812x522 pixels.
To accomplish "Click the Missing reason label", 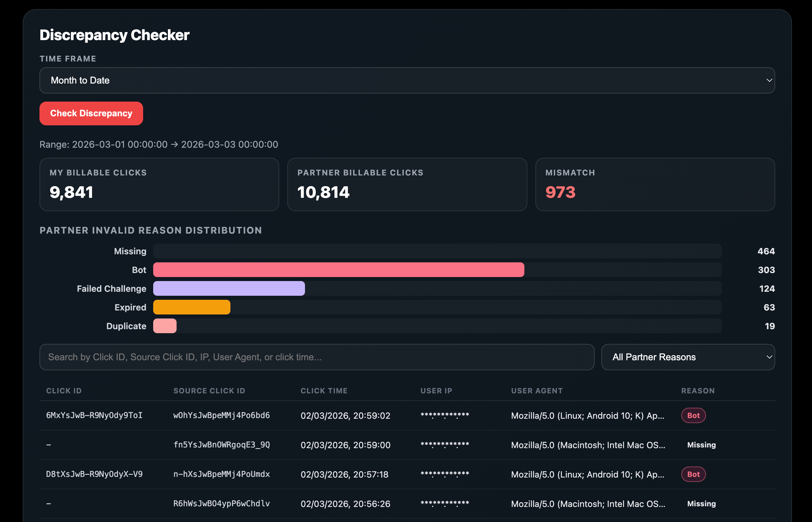I will click(x=130, y=251).
